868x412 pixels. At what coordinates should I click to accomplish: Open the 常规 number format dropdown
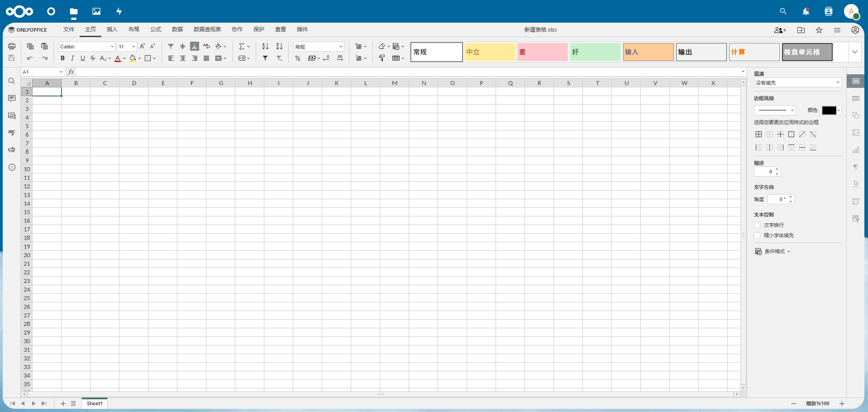[341, 47]
